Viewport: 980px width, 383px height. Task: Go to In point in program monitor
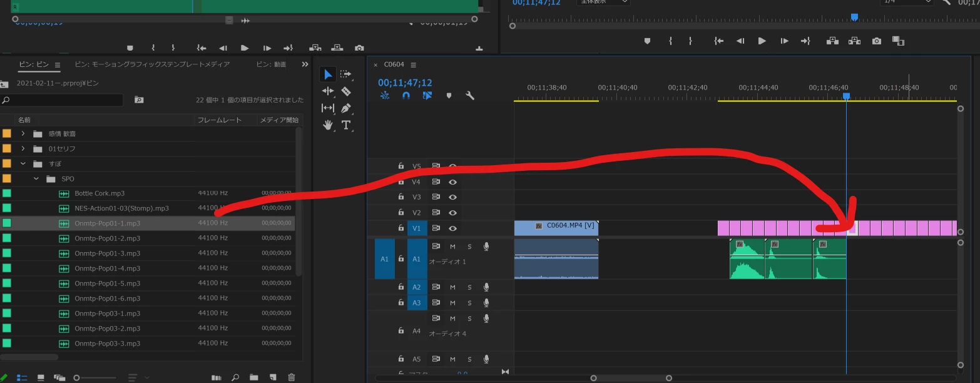point(718,41)
